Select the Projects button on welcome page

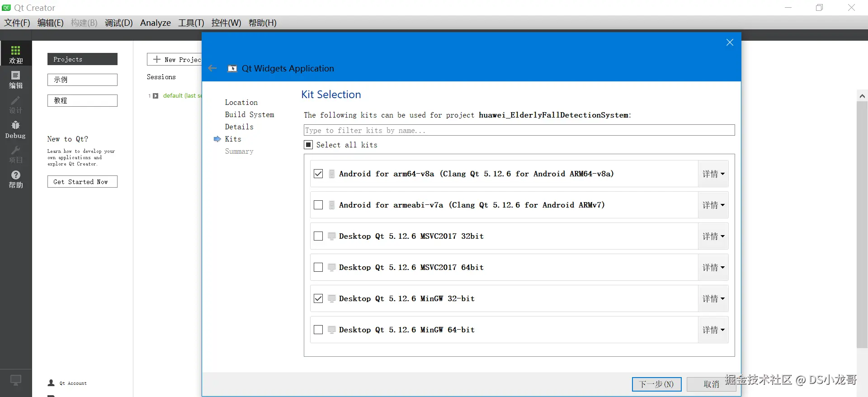pos(82,59)
